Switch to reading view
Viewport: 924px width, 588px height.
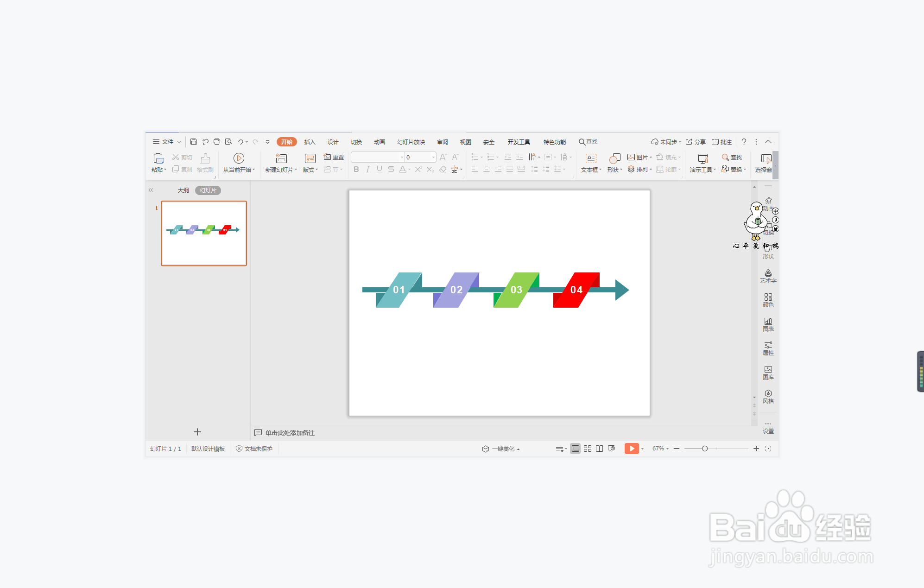pyautogui.click(x=599, y=449)
